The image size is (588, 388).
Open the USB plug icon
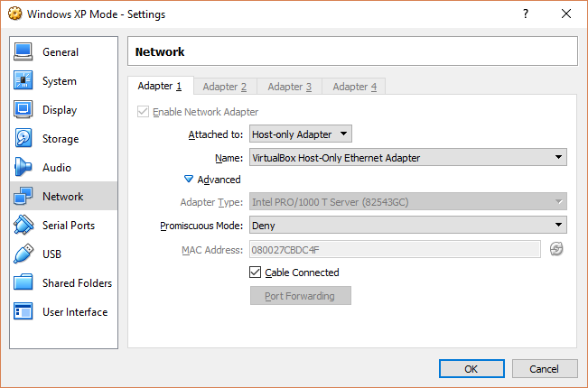pyautogui.click(x=24, y=254)
